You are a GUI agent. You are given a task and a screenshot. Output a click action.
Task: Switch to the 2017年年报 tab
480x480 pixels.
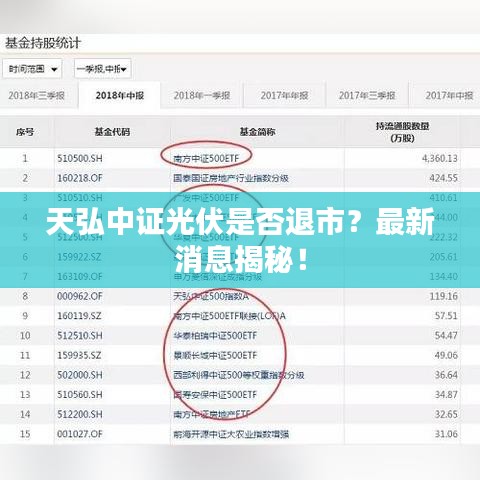tap(284, 96)
